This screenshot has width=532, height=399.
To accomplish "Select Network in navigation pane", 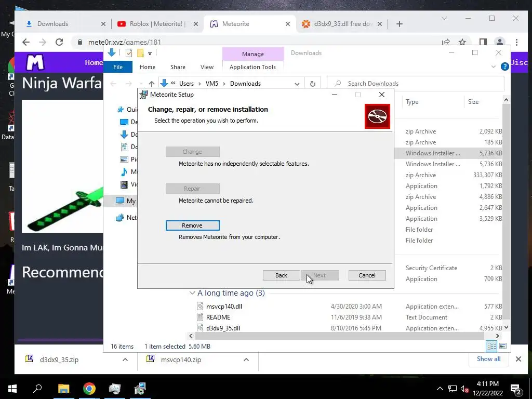I will (127, 218).
